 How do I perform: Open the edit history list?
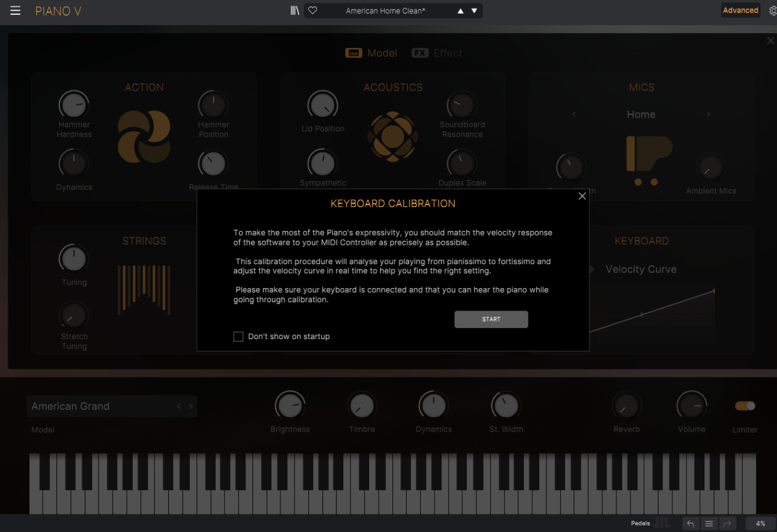pyautogui.click(x=709, y=524)
